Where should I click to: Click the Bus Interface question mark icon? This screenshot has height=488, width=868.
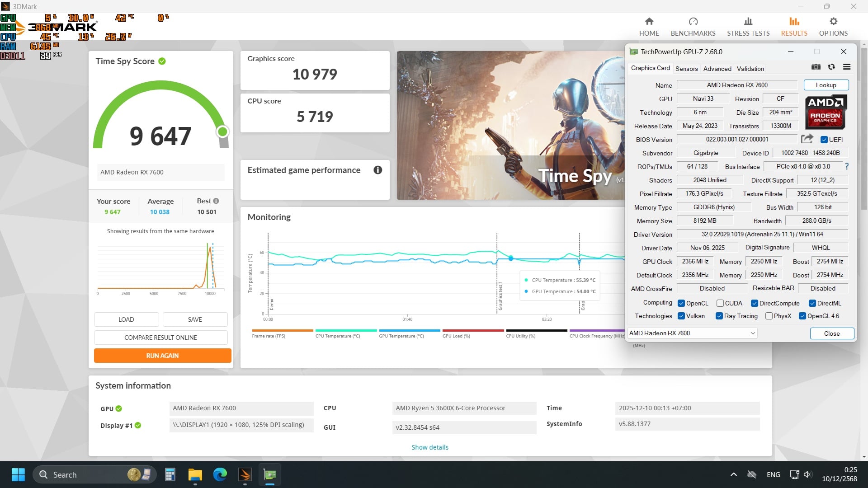point(847,166)
